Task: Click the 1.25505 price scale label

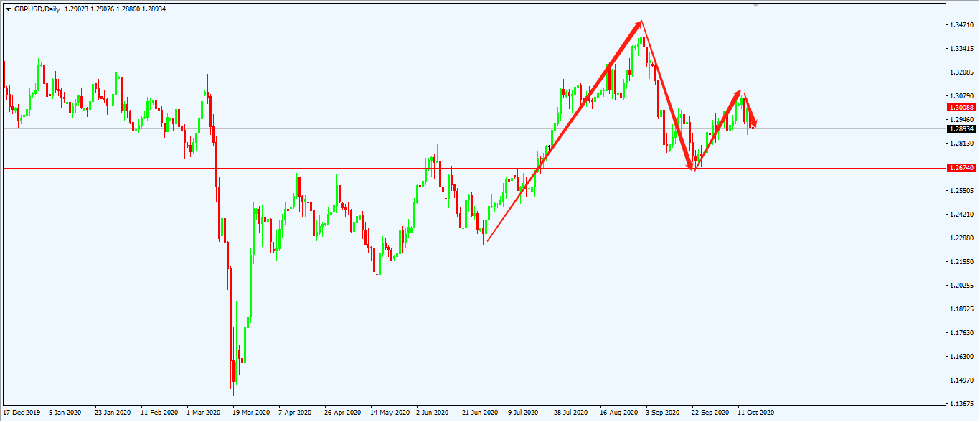Action: pos(961,191)
